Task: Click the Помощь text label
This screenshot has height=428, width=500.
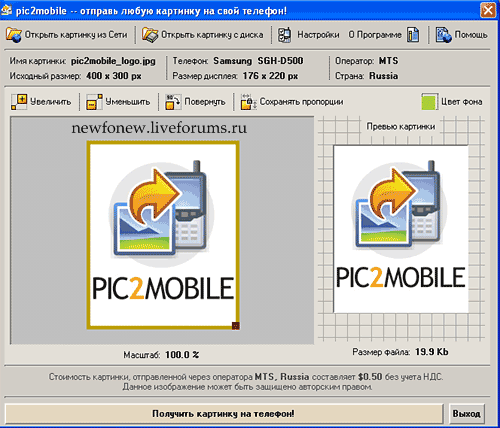Action: click(x=471, y=35)
